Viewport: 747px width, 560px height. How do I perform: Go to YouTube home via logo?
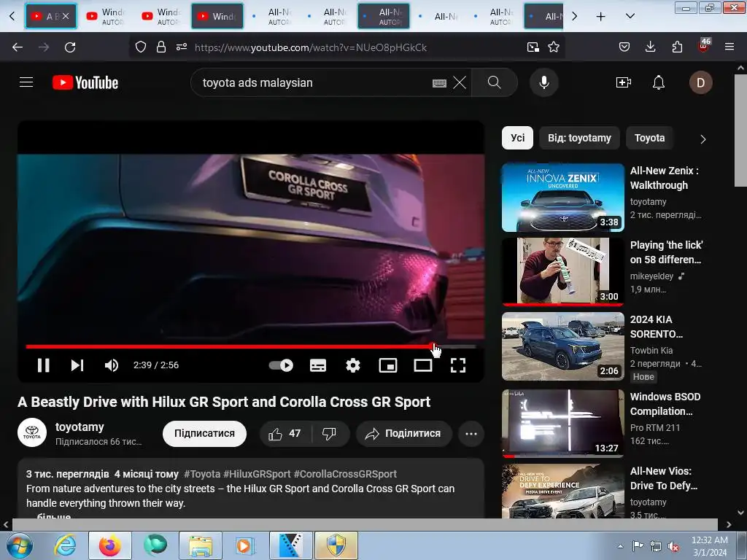coord(85,82)
